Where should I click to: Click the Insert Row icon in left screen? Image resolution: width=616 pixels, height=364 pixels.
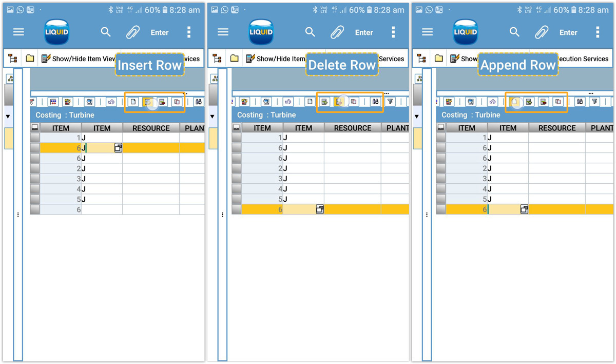coord(148,102)
